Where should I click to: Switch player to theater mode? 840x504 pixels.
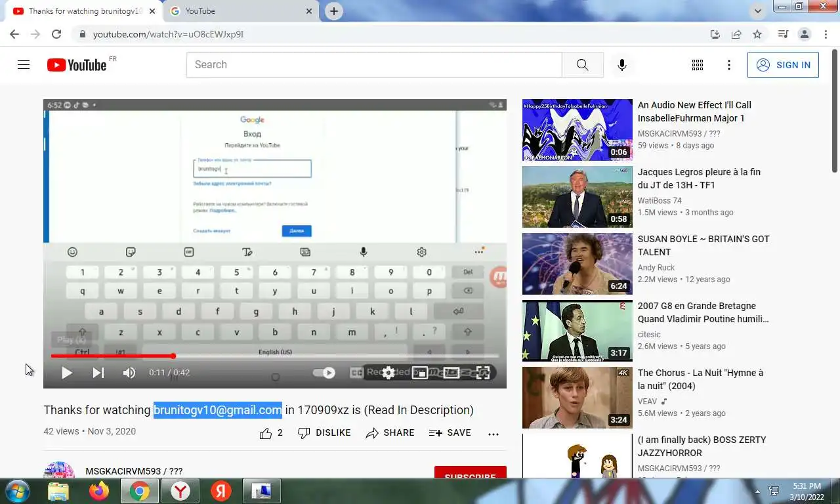[x=451, y=373]
